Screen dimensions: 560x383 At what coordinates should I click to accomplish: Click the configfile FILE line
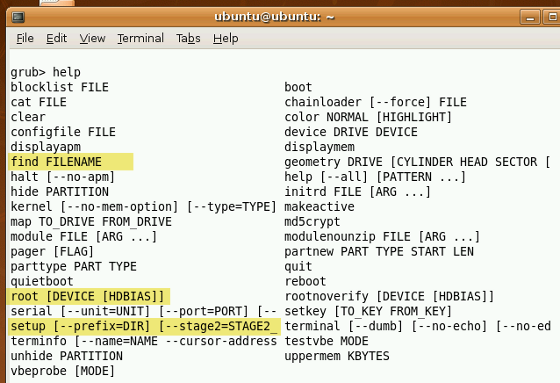pyautogui.click(x=63, y=132)
